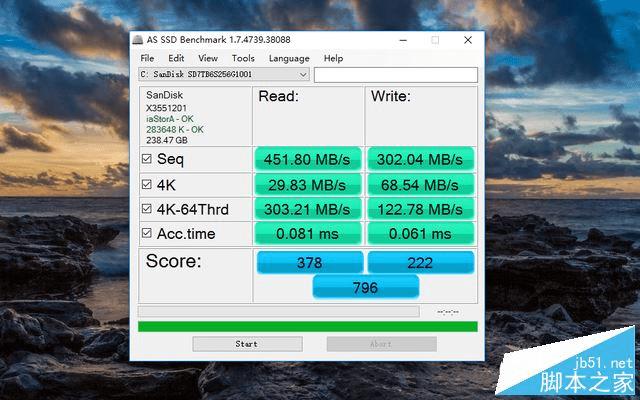The width and height of the screenshot is (640, 400).
Task: Close the AS SSD Benchmark window
Action: click(468, 40)
